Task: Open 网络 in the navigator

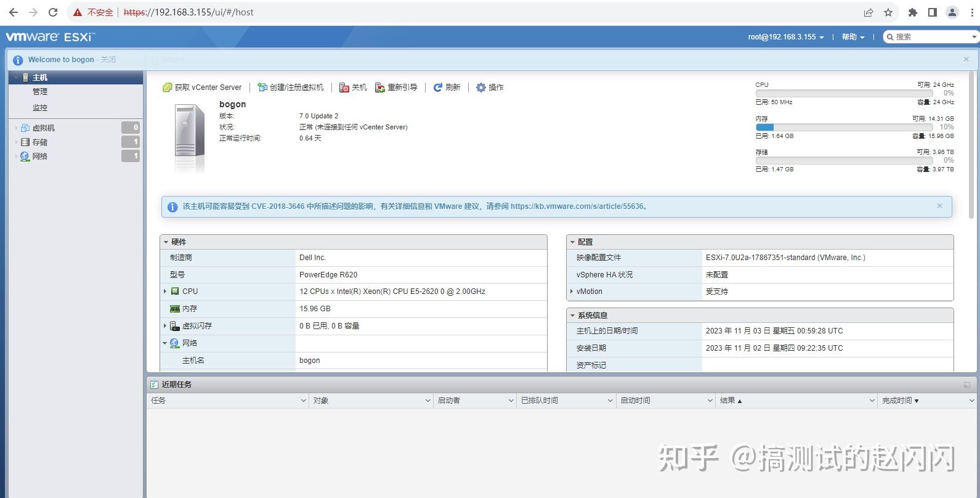Action: (40, 156)
